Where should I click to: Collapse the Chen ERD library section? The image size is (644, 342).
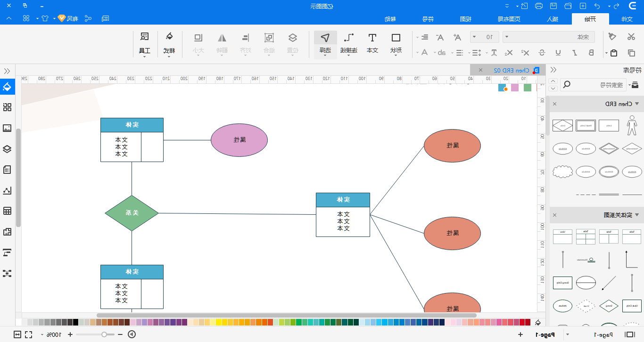click(636, 104)
